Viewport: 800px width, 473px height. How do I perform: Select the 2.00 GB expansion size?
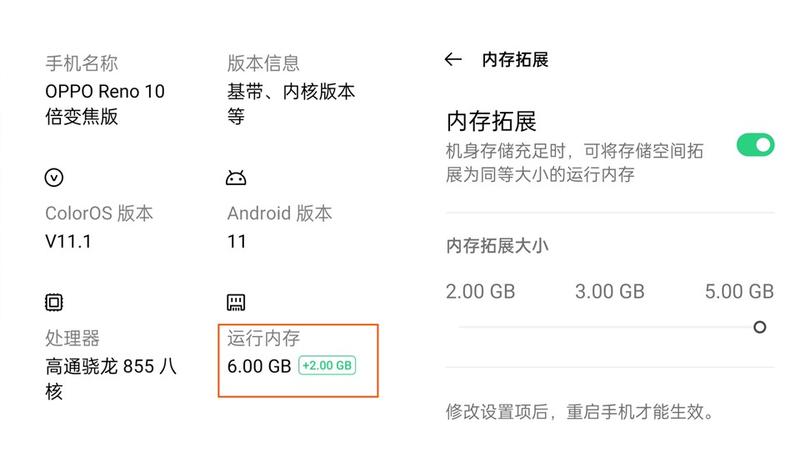[480, 291]
